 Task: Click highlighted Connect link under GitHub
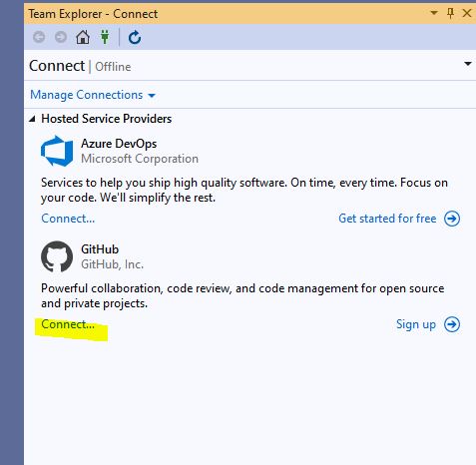(x=68, y=324)
